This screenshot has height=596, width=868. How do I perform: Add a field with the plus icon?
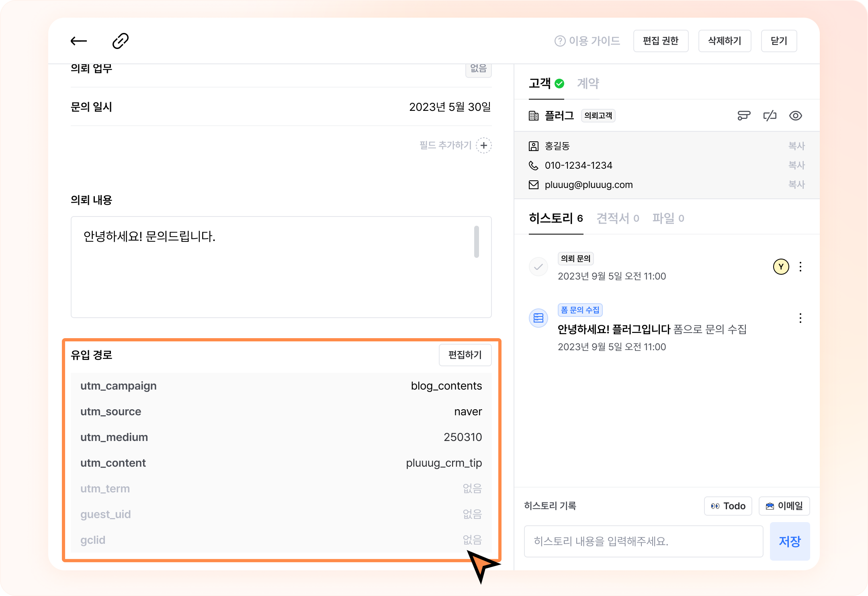point(484,145)
